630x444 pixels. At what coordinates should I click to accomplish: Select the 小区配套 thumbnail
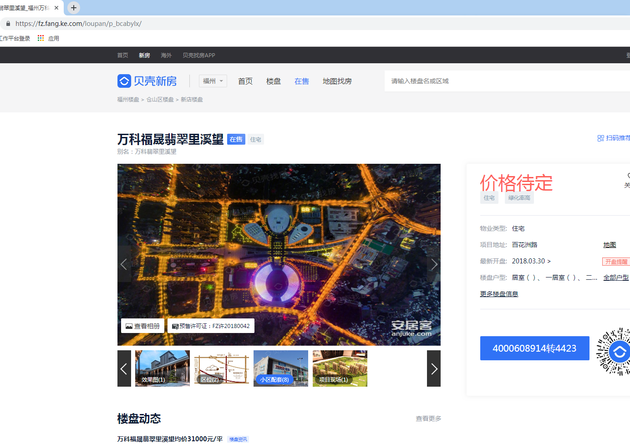pyautogui.click(x=280, y=368)
